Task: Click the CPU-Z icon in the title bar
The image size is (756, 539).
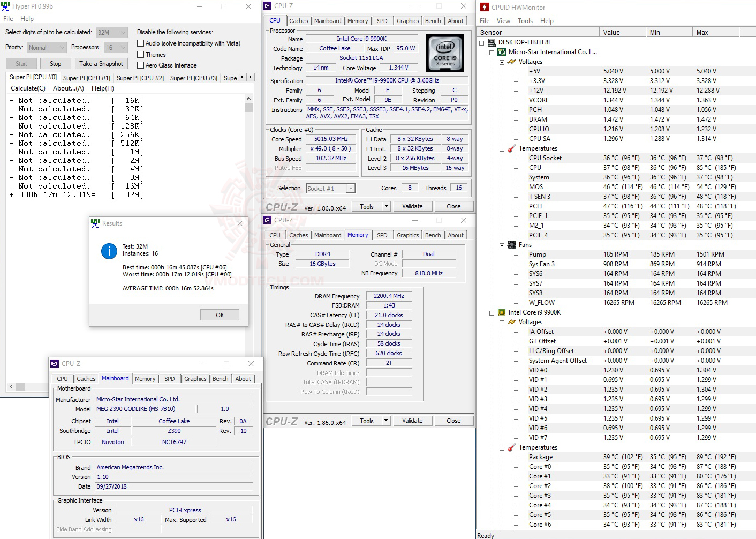Action: coord(267,5)
